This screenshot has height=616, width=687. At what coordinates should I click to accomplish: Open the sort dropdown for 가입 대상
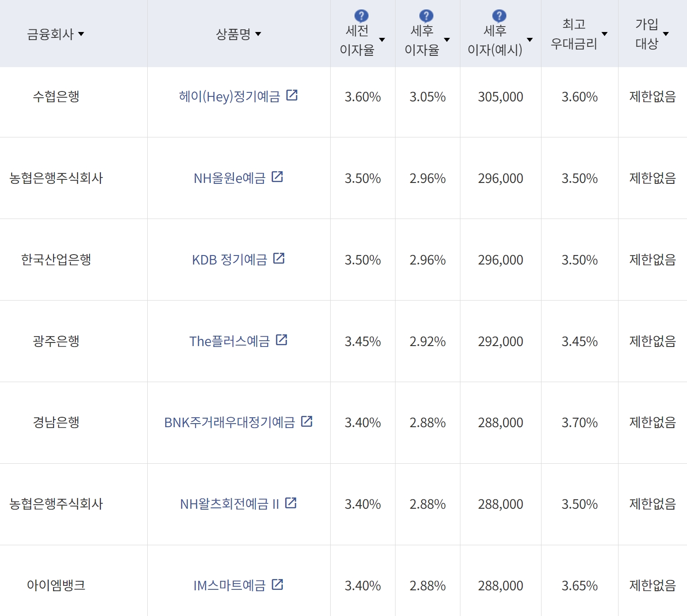pos(666,33)
